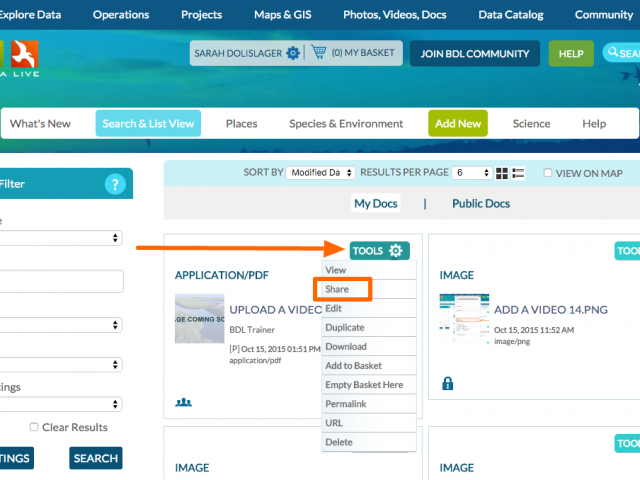Choose Permalink in the tools menu

369,404
